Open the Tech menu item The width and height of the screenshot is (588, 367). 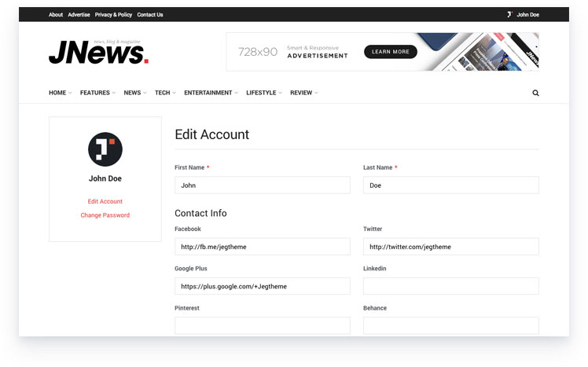pyautogui.click(x=165, y=93)
